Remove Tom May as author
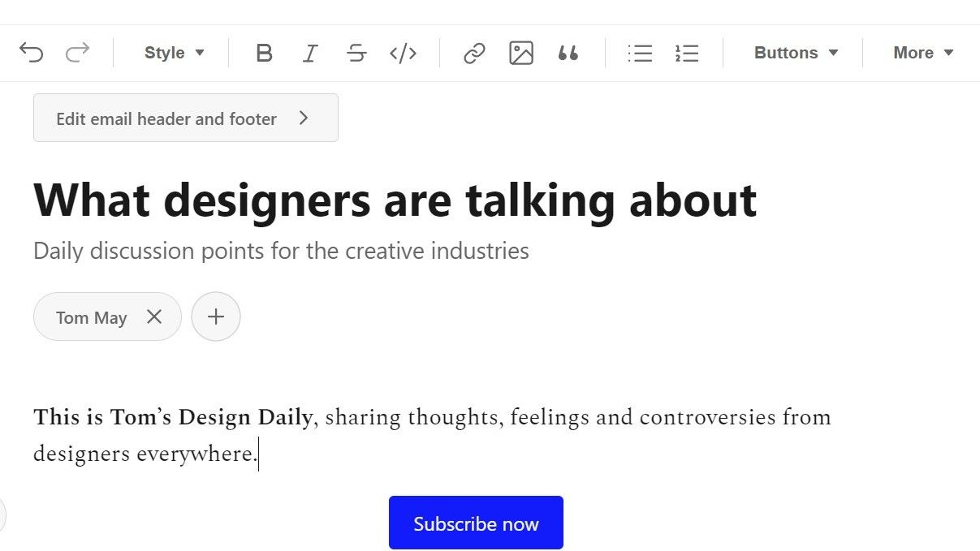 tap(154, 316)
